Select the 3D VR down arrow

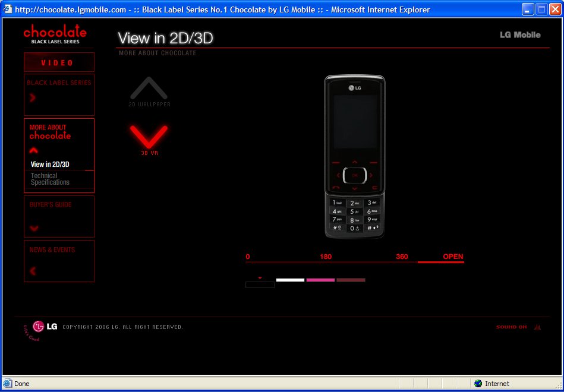(149, 137)
